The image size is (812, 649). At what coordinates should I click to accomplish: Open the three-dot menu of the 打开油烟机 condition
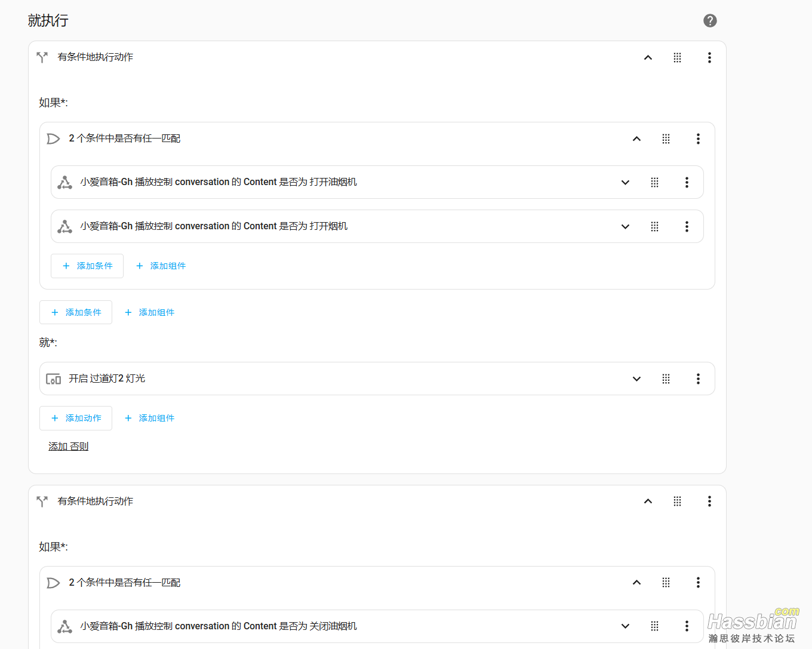tap(687, 183)
